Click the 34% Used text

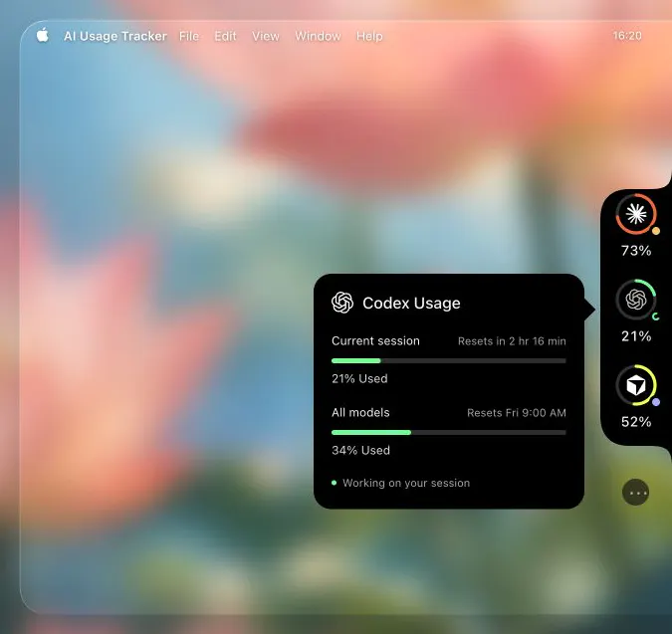(360, 450)
